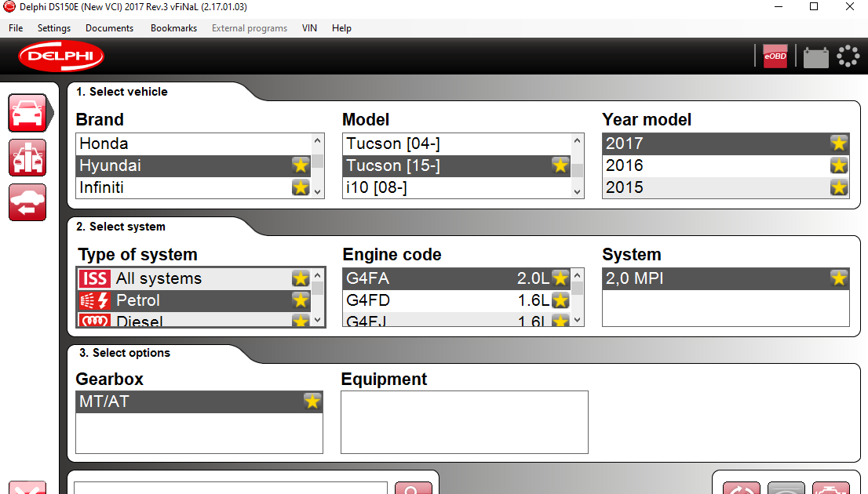
Task: Toggle favorite star for G4FA engine
Action: click(560, 278)
